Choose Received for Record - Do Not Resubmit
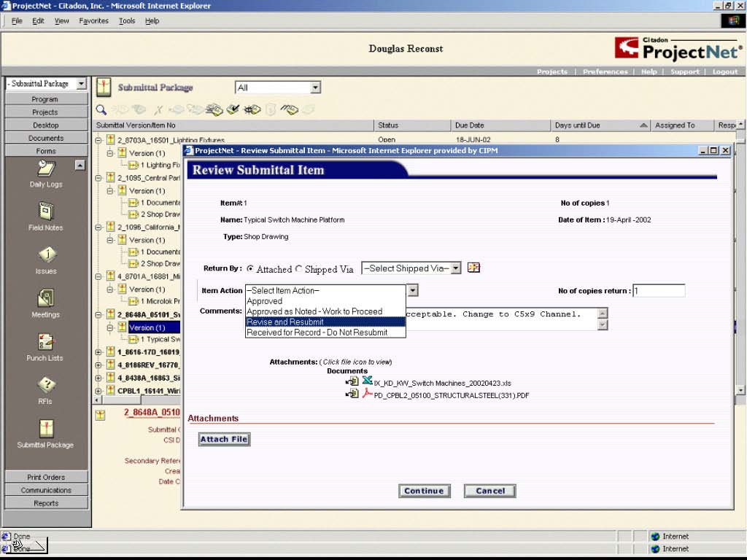The height and width of the screenshot is (560, 747). [x=325, y=332]
